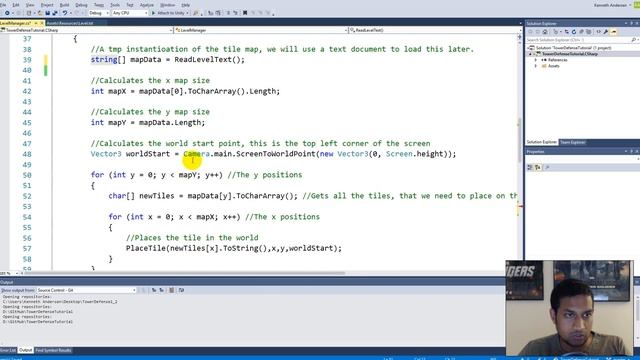640x360 pixels.
Task: Open the Show output from dropdown
Action: pyautogui.click(x=86, y=290)
